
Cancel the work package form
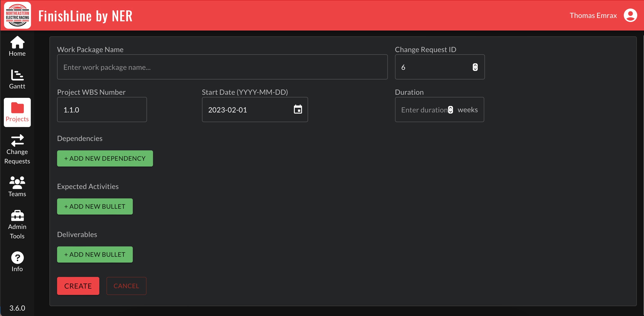(x=126, y=286)
